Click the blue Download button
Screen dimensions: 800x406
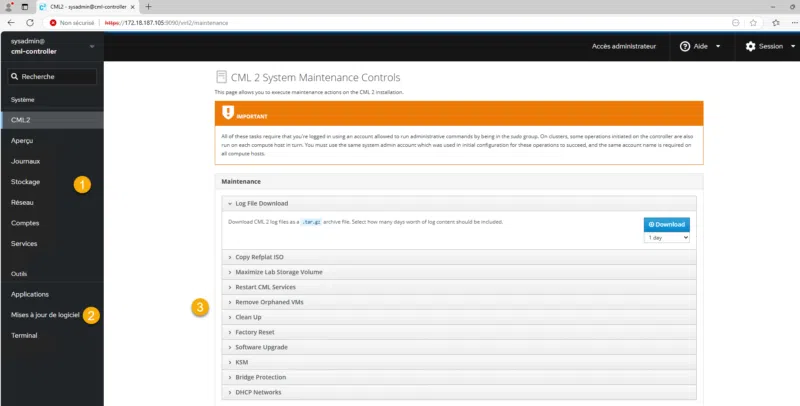[x=667, y=224]
